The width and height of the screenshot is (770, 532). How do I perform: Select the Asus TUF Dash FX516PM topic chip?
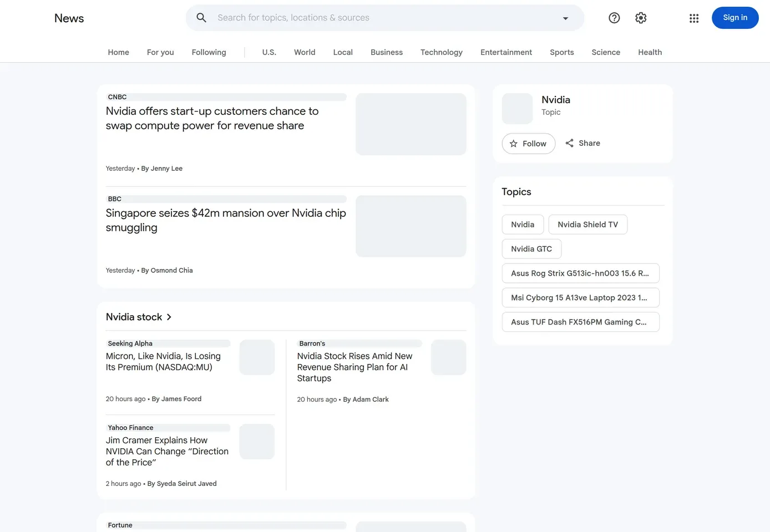[580, 322]
